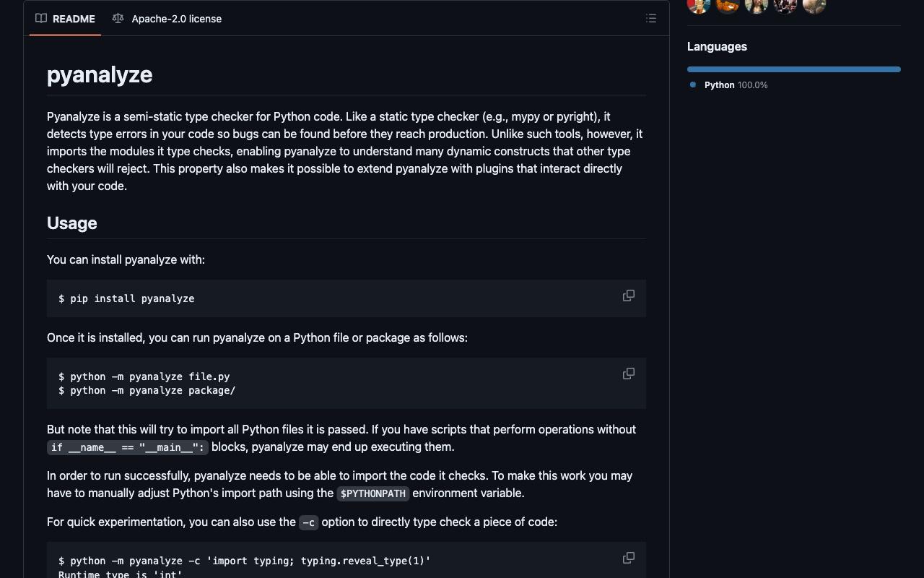Click the Languages sidebar heading
Image resolution: width=924 pixels, height=578 pixels.
[x=717, y=47]
